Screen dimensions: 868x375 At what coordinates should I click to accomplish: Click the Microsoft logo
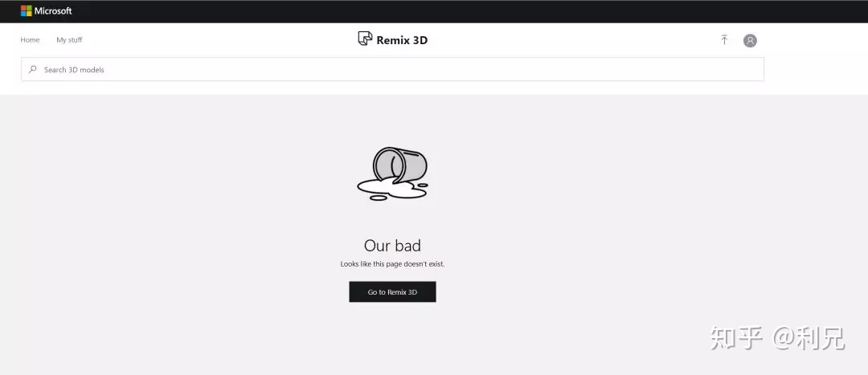tap(46, 10)
